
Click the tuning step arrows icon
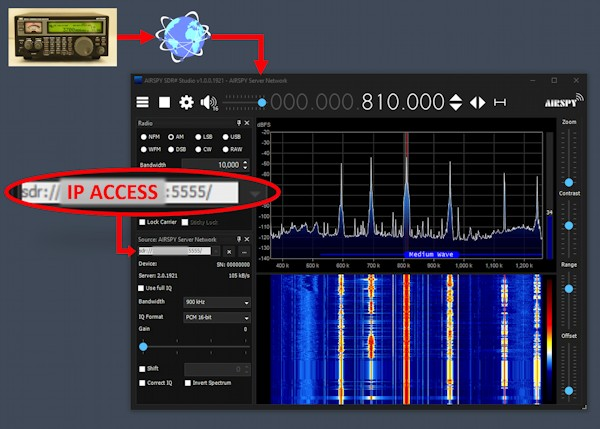[456, 102]
